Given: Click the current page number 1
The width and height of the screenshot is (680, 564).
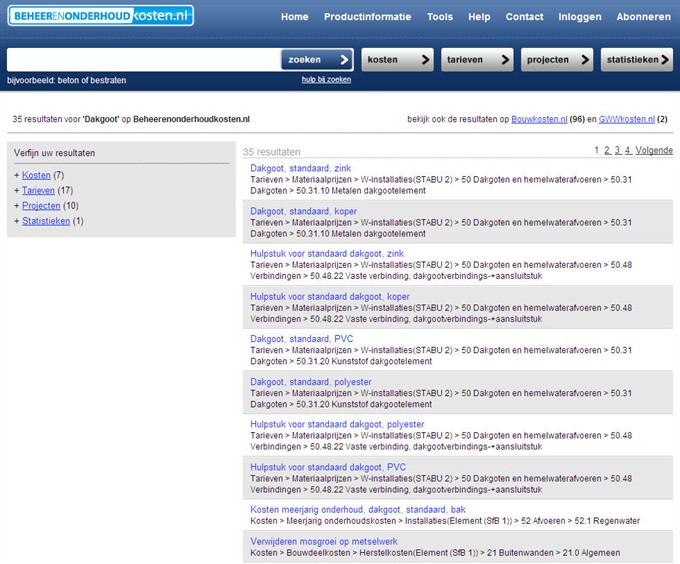Looking at the screenshot, I should click(x=596, y=150).
